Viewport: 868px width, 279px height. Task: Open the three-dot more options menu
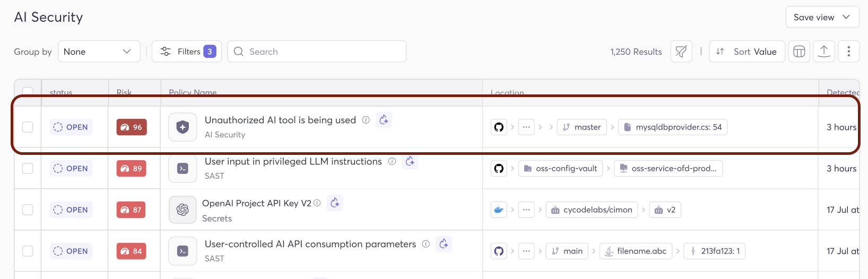pyautogui.click(x=849, y=51)
